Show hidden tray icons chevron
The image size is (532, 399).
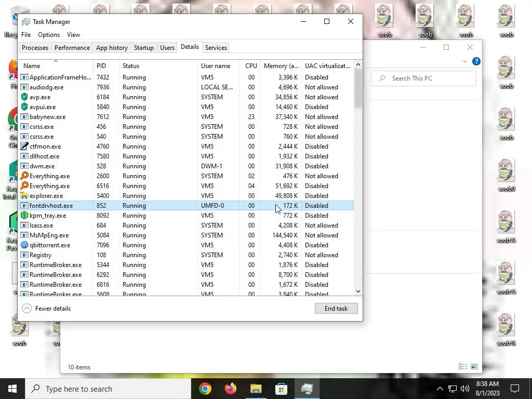pos(440,389)
